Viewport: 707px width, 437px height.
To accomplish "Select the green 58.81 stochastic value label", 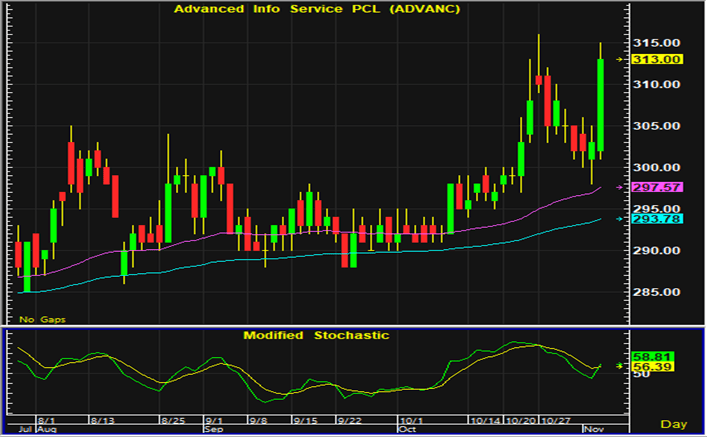I will 657,356.
